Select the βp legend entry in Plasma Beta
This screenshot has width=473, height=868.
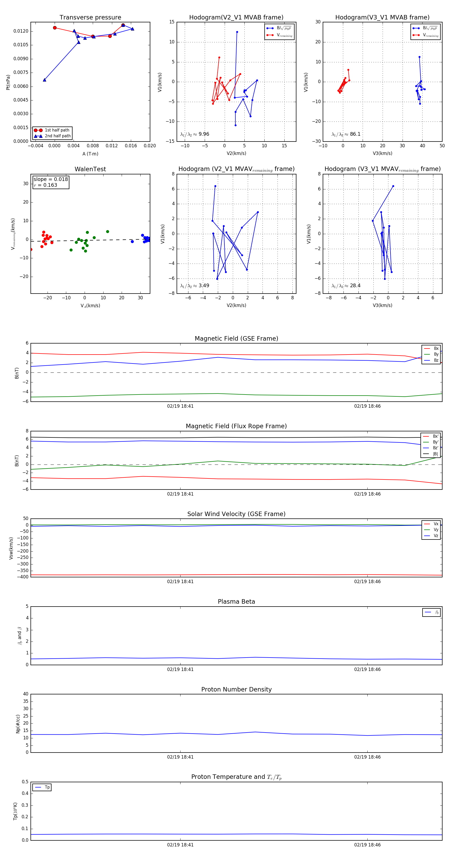431,612
